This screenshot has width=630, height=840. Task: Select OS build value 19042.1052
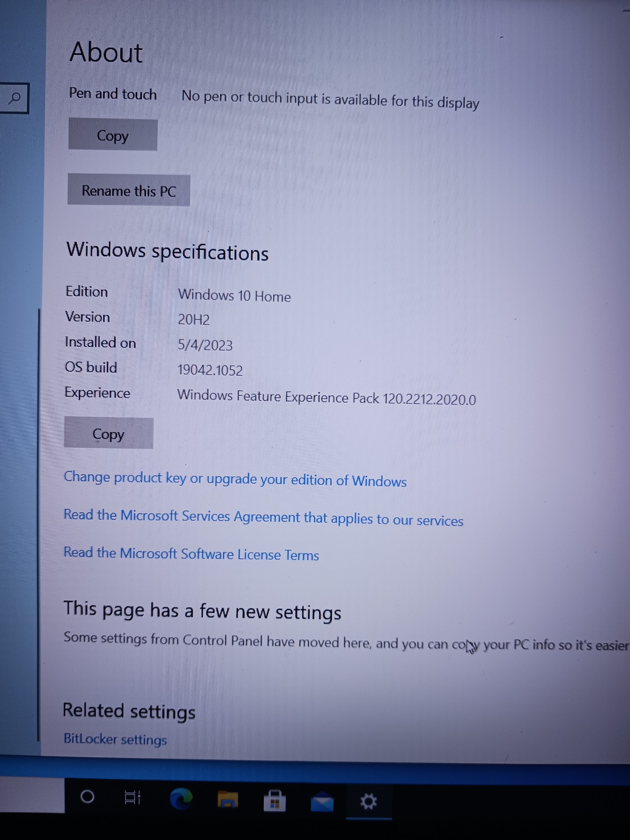click(x=210, y=370)
